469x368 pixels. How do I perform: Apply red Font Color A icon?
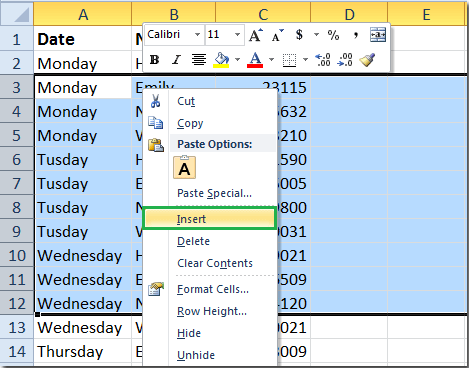(255, 60)
